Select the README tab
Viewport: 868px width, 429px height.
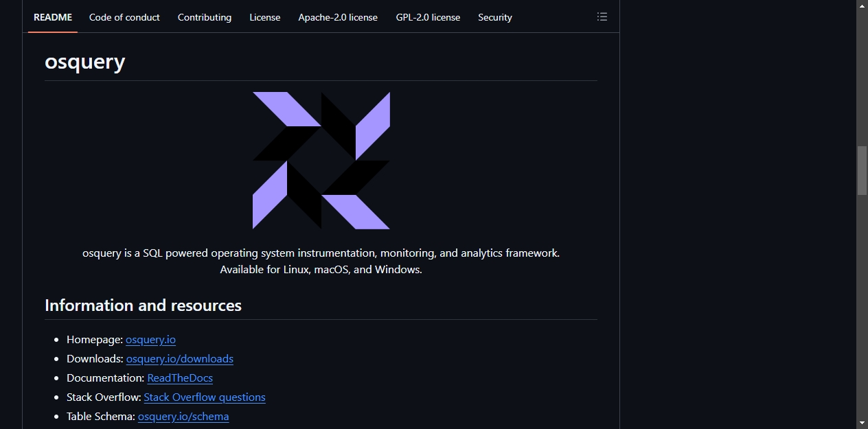click(53, 17)
